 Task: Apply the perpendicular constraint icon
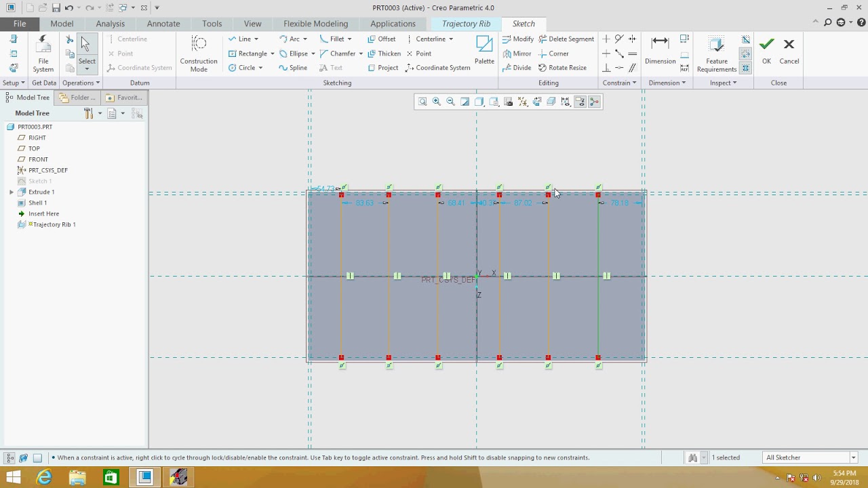[x=606, y=68]
